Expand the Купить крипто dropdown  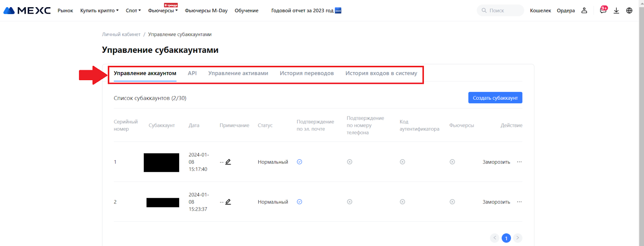pyautogui.click(x=99, y=10)
